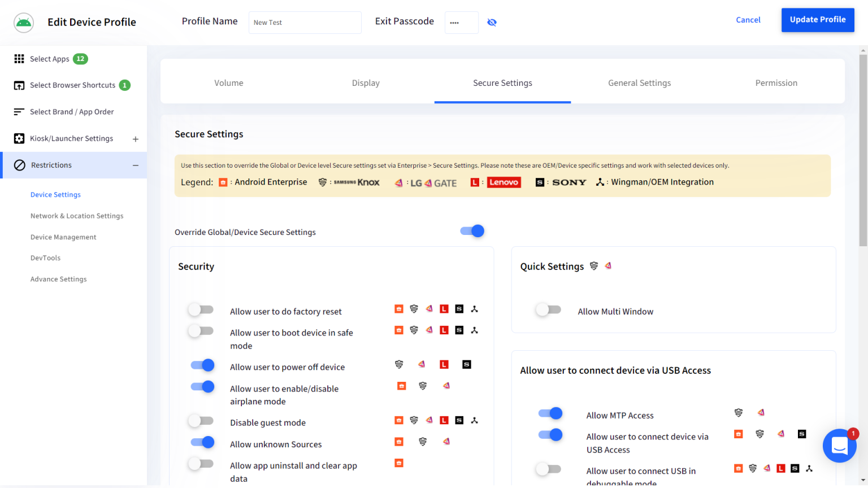
Task: Disable Override Global/Device Secure Settings toggle
Action: (x=472, y=231)
